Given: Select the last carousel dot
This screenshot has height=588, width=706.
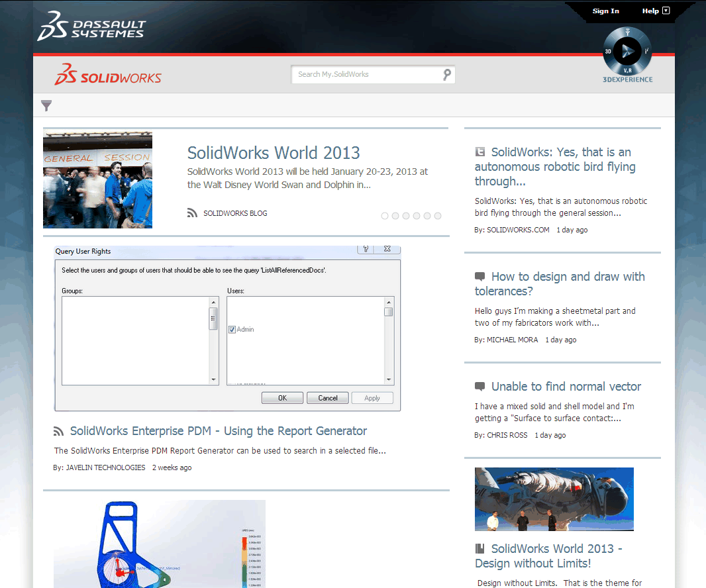Looking at the screenshot, I should pos(438,216).
